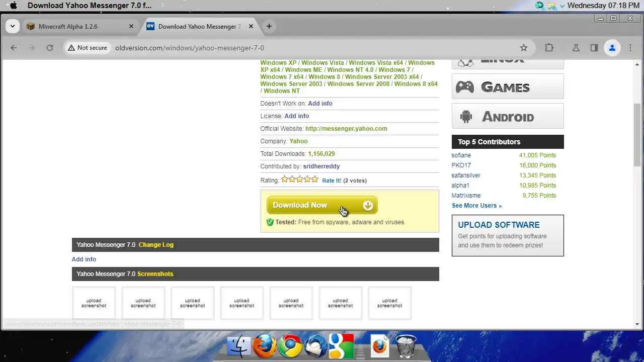644x362 pixels.
Task: Expand the menu bar tray arrow
Action: tap(562, 6)
